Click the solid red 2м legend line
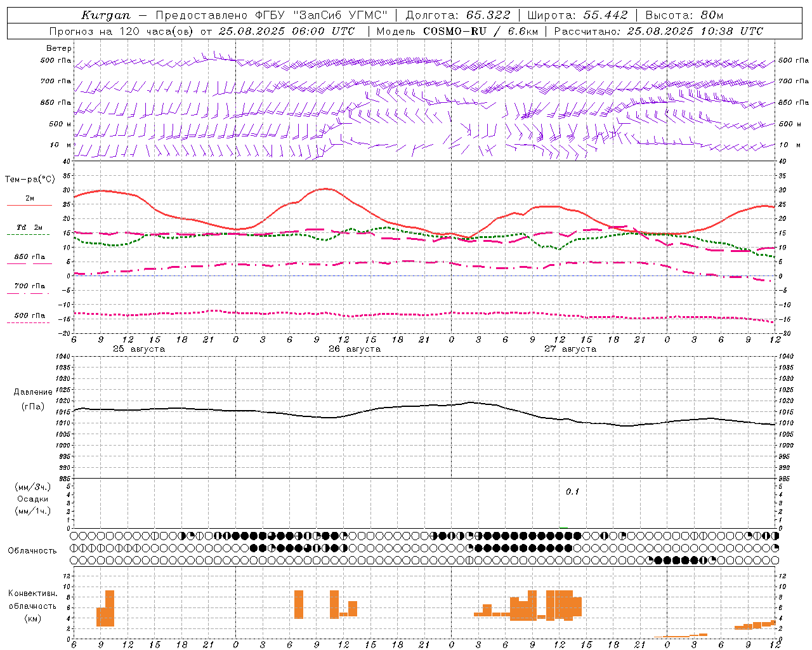Screen dimensions: 812x650 [29, 205]
